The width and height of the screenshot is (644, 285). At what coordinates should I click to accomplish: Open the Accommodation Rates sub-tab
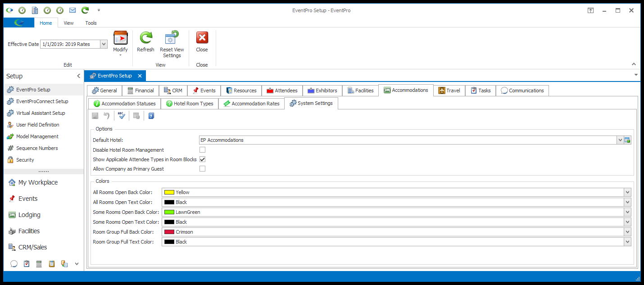251,104
